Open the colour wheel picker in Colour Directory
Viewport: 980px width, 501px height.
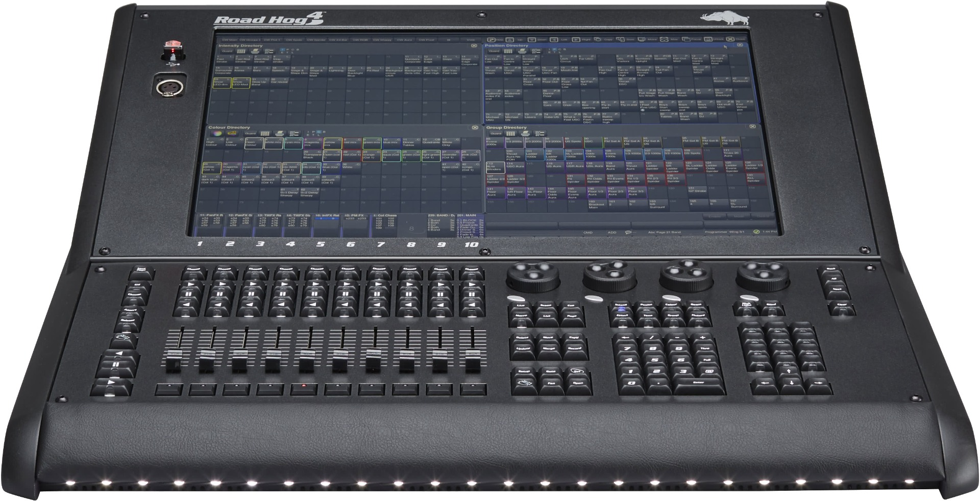pos(217,134)
